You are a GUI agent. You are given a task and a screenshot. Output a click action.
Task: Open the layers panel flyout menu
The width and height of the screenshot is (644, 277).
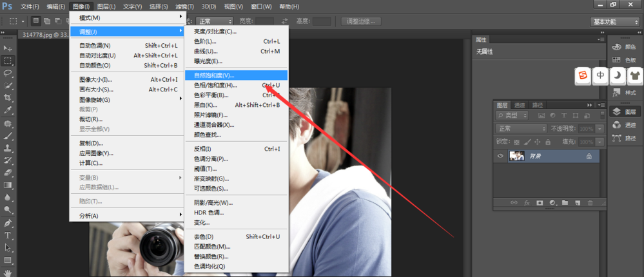click(x=601, y=105)
